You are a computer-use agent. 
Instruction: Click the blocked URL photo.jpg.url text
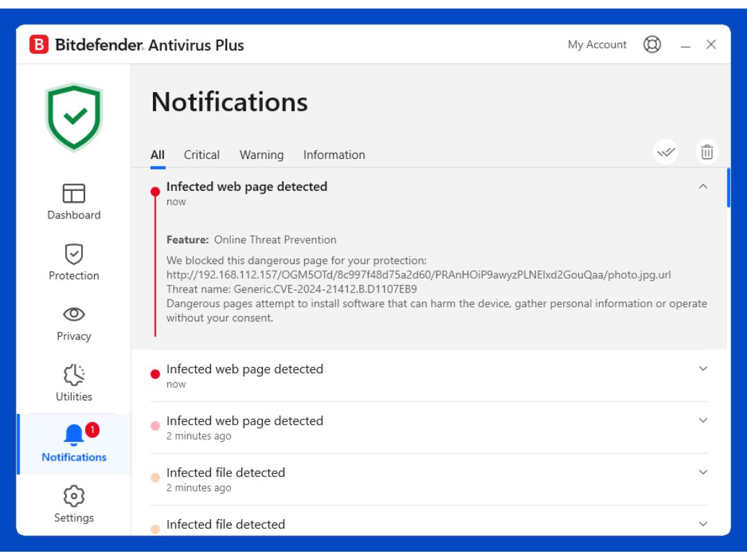click(418, 275)
